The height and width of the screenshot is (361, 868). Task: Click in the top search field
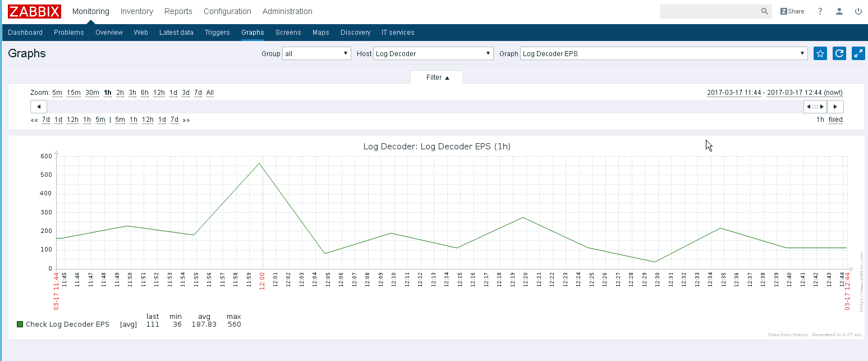click(x=710, y=11)
